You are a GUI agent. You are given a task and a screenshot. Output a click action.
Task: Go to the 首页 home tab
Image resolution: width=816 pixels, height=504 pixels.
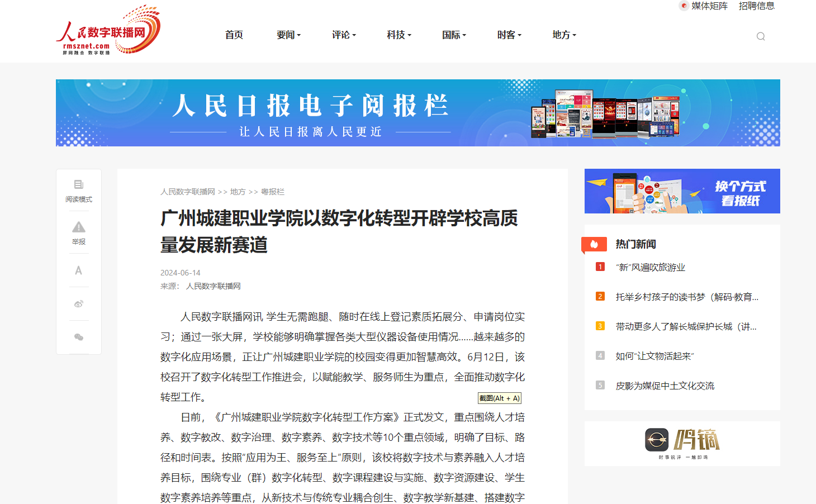pos(234,35)
